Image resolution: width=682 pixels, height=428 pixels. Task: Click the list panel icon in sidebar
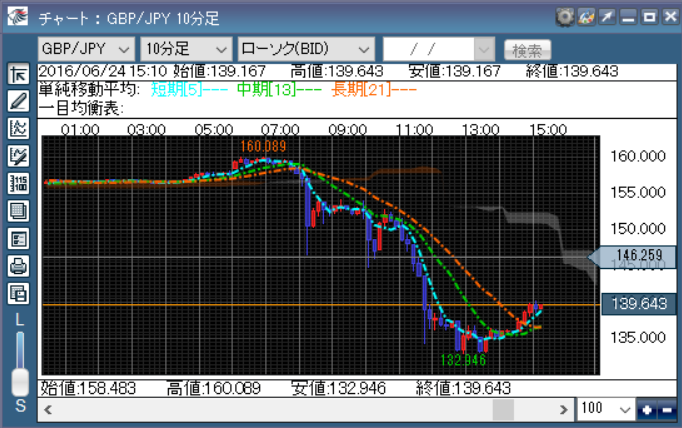coord(18,238)
